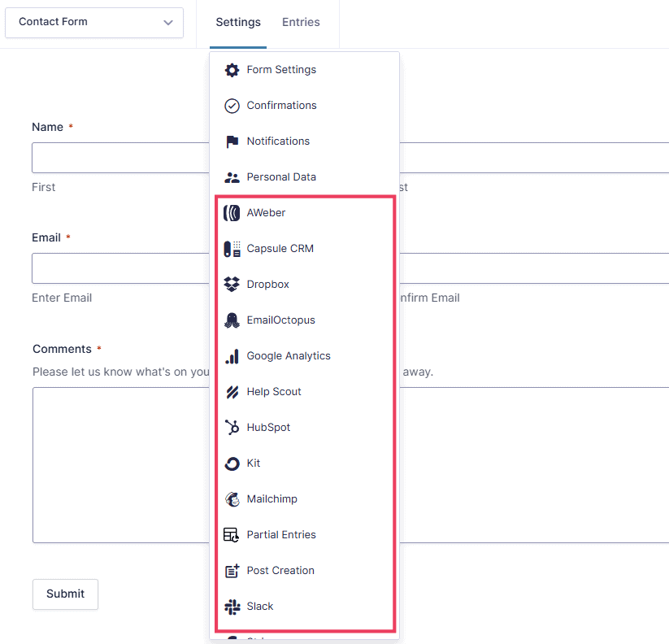Image resolution: width=669 pixels, height=644 pixels.
Task: Select Slack settings entry
Action: [x=305, y=607]
